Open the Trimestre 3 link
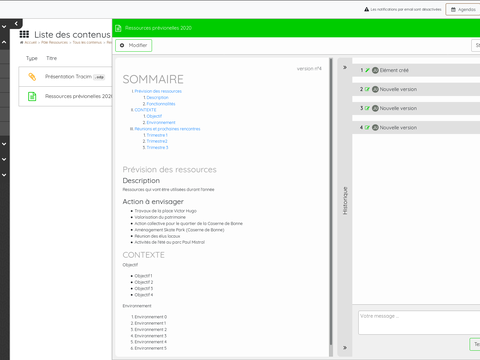This screenshot has width=480, height=360. pos(157,147)
